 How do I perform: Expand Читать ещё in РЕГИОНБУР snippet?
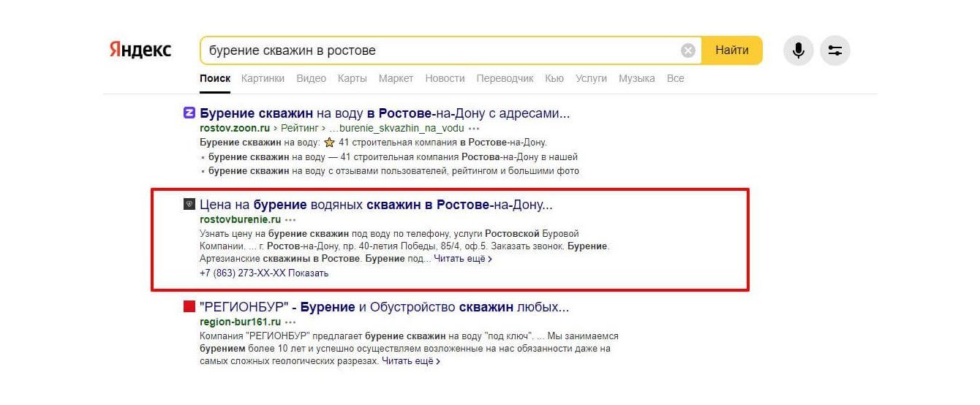click(410, 361)
